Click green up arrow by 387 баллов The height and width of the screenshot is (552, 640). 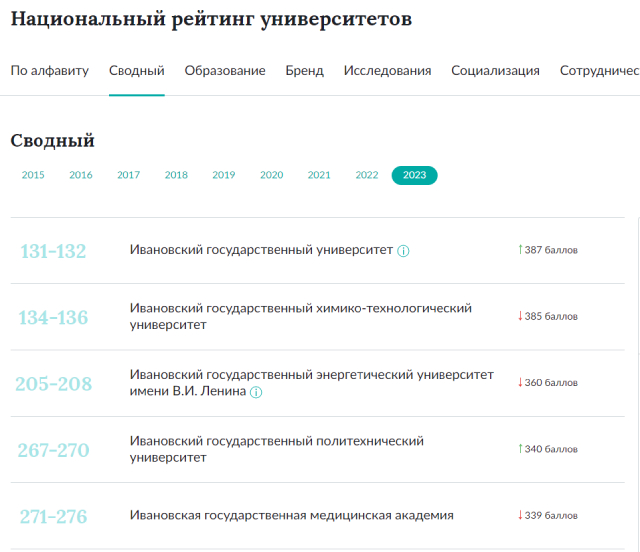click(x=520, y=249)
